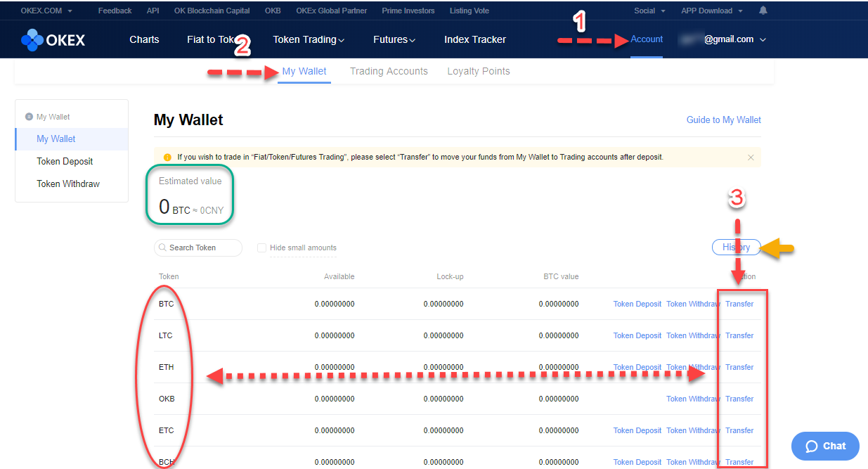The width and height of the screenshot is (868, 469).
Task: Click the warning icon in the notice banner
Action: click(167, 158)
